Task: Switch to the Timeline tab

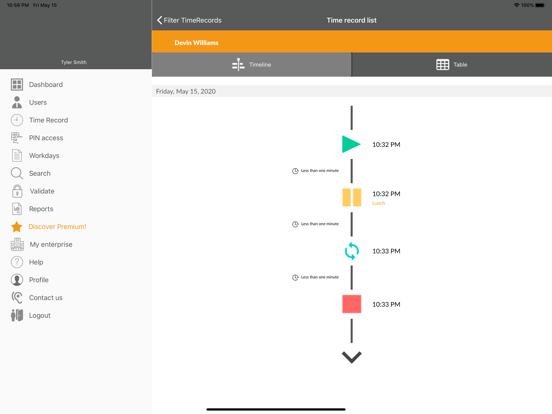Action: pos(251,64)
